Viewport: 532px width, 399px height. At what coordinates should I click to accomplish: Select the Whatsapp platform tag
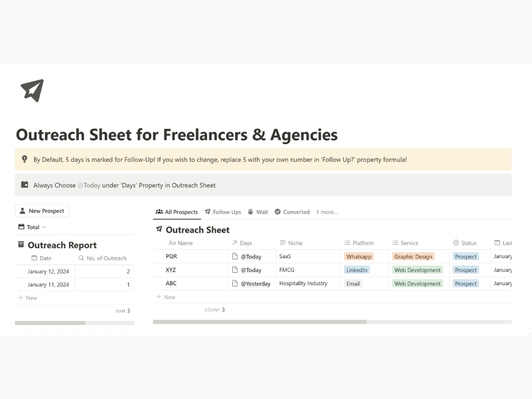point(359,256)
